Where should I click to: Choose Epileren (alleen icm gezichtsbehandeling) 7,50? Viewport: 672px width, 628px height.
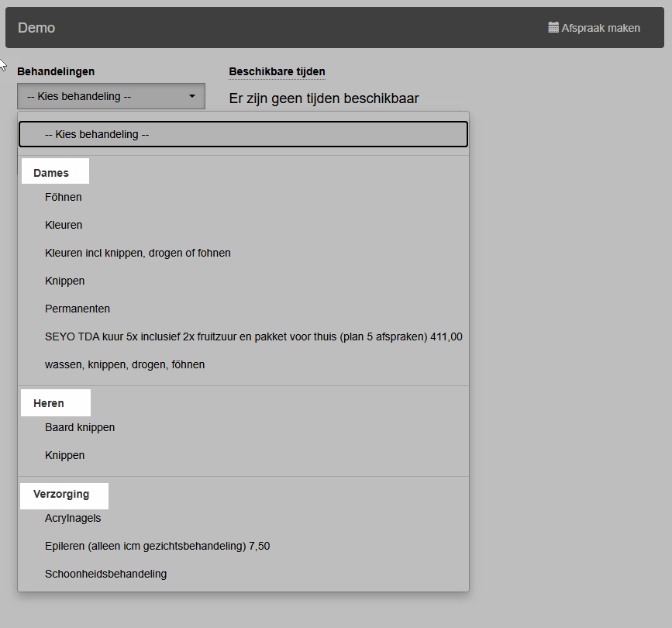[x=157, y=546]
